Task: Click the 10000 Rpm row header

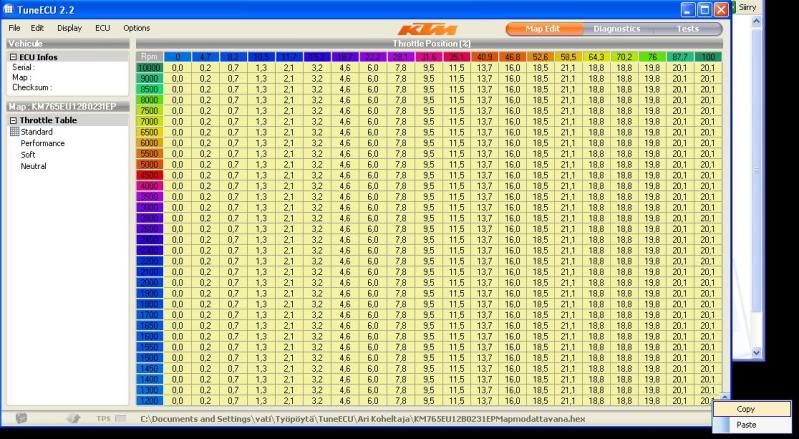Action: click(x=148, y=67)
